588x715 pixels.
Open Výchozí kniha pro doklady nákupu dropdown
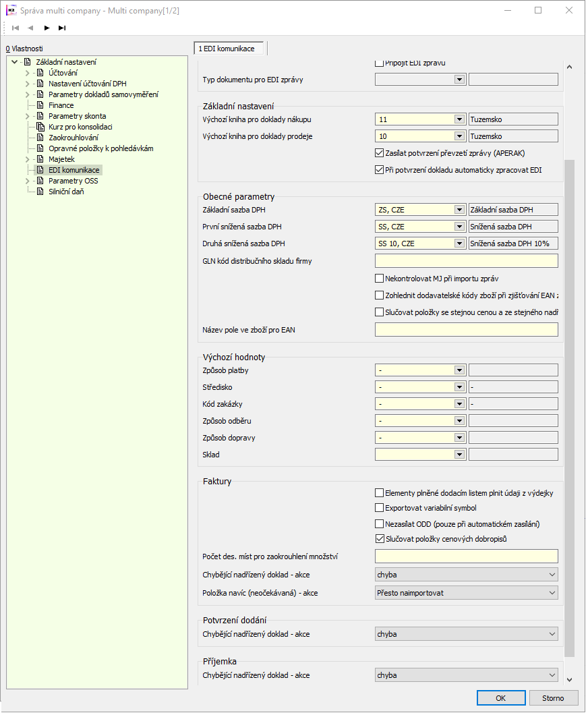click(x=459, y=119)
